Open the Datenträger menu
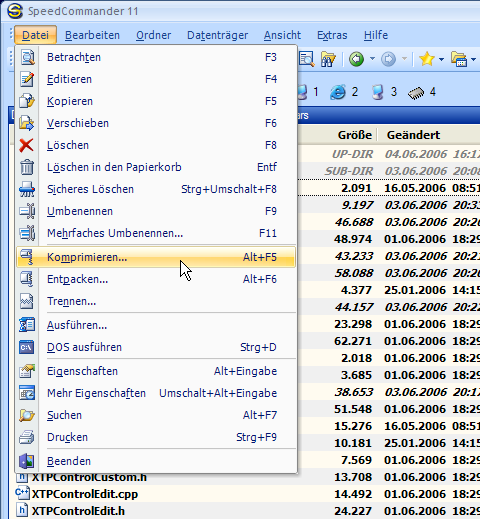The image size is (480, 519). pos(217,35)
